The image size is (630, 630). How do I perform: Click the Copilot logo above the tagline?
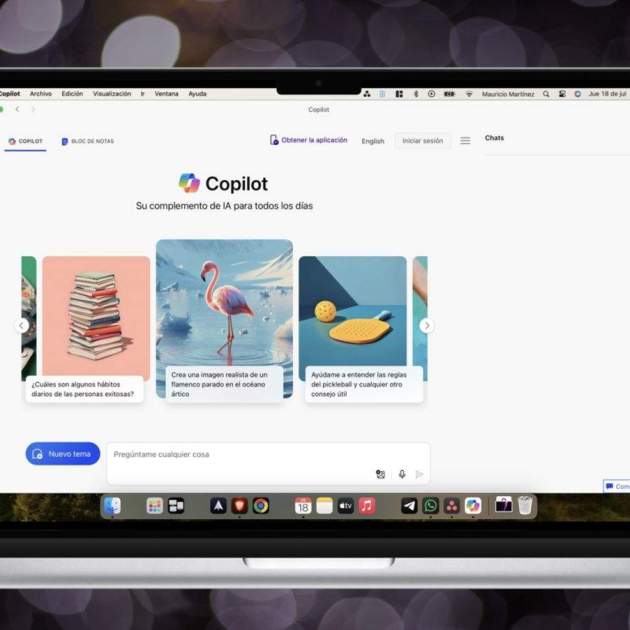pyautogui.click(x=189, y=183)
